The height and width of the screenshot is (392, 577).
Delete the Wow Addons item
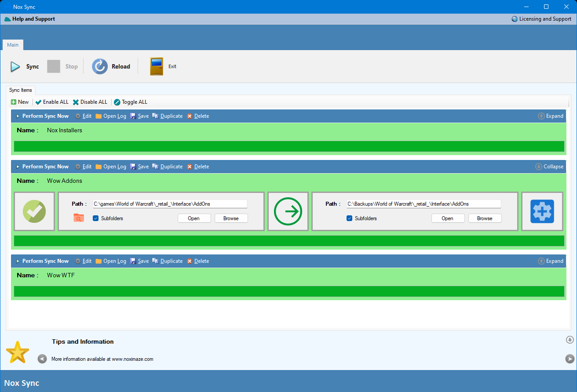pos(198,167)
